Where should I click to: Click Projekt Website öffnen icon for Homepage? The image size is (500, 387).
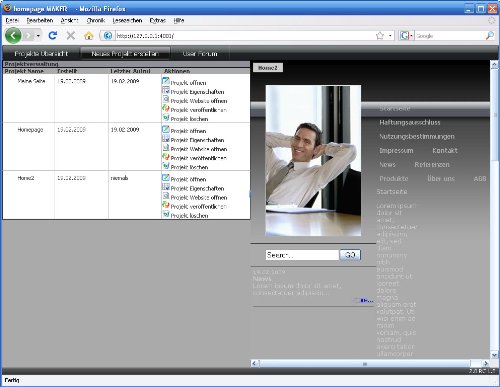(x=166, y=147)
